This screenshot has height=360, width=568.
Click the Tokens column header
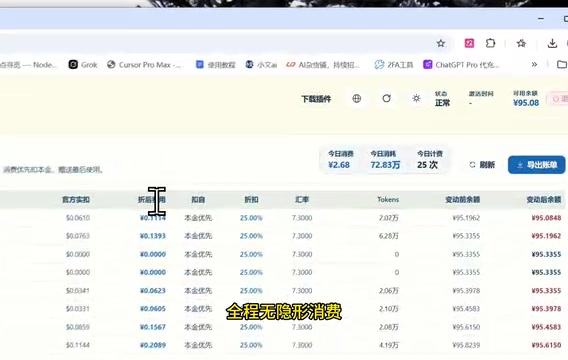click(x=388, y=200)
